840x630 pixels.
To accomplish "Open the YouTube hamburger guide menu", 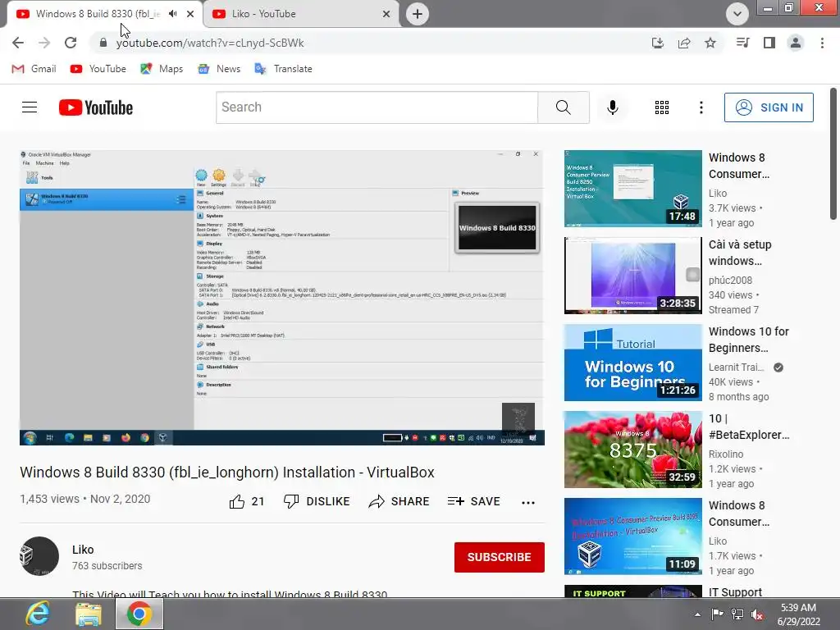I will point(30,107).
